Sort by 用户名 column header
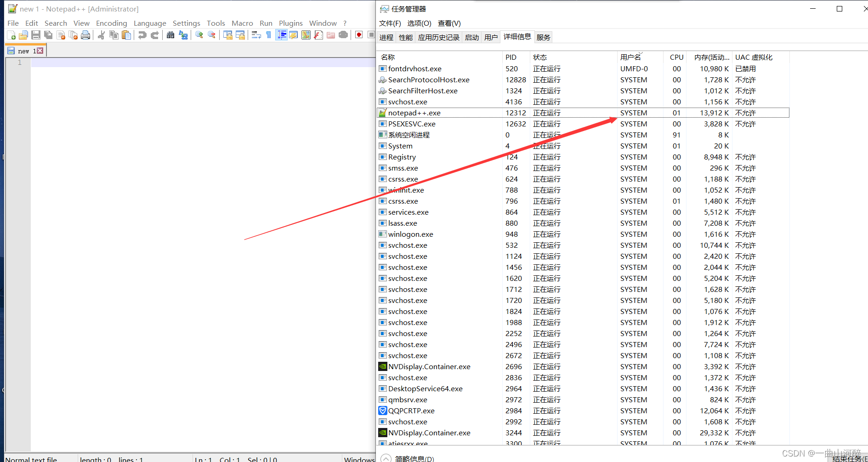868x462 pixels. coord(640,57)
